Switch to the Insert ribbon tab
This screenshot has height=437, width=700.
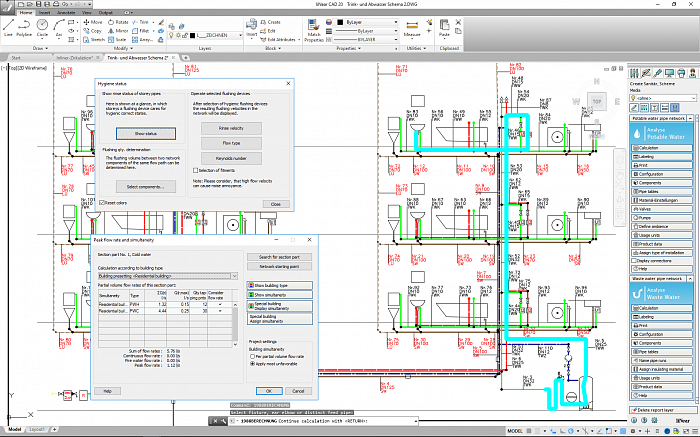44,12
